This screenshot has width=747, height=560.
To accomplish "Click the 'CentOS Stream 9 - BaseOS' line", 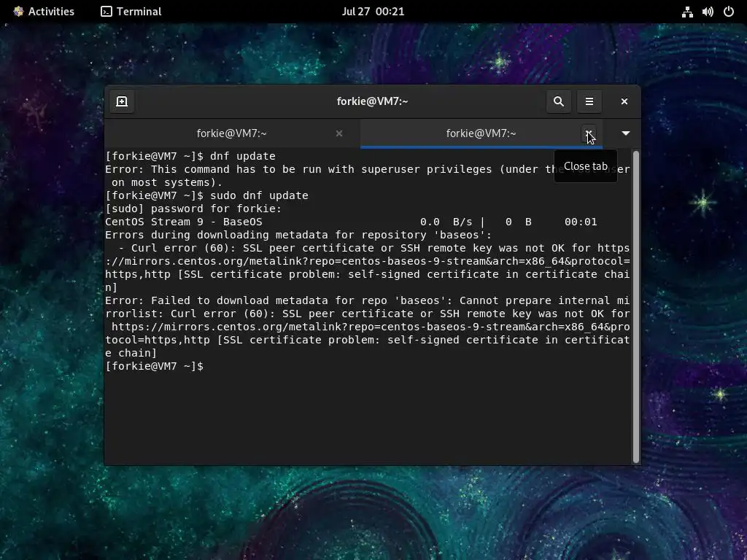I will click(x=351, y=222).
